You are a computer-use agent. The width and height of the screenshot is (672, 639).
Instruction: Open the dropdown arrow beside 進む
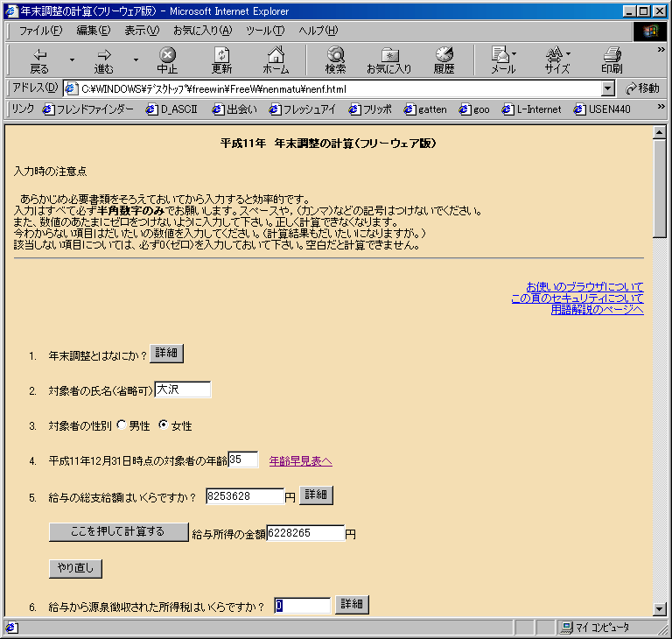click(x=136, y=60)
